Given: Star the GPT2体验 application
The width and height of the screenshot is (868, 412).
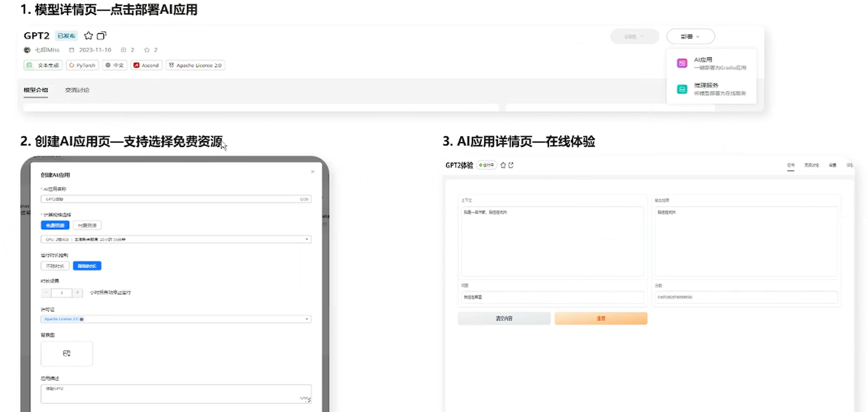Looking at the screenshot, I should (x=503, y=165).
